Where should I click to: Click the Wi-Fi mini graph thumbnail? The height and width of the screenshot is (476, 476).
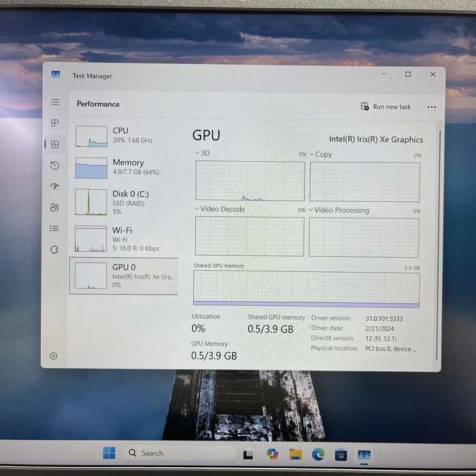tap(90, 239)
